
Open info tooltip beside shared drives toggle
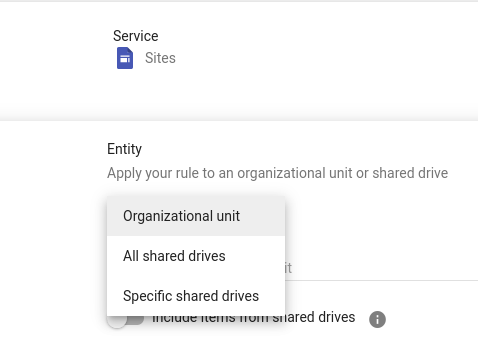(x=377, y=320)
